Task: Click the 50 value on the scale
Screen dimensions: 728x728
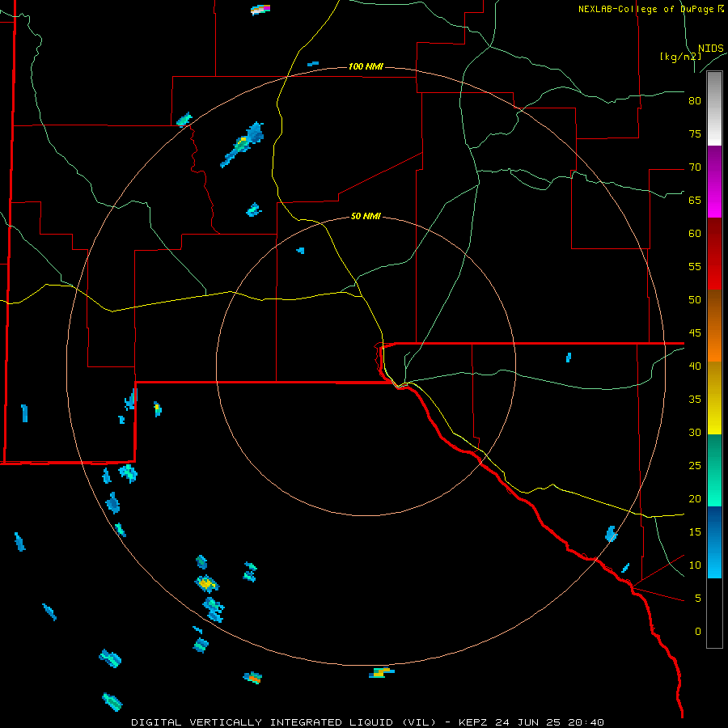Action: [x=695, y=299]
